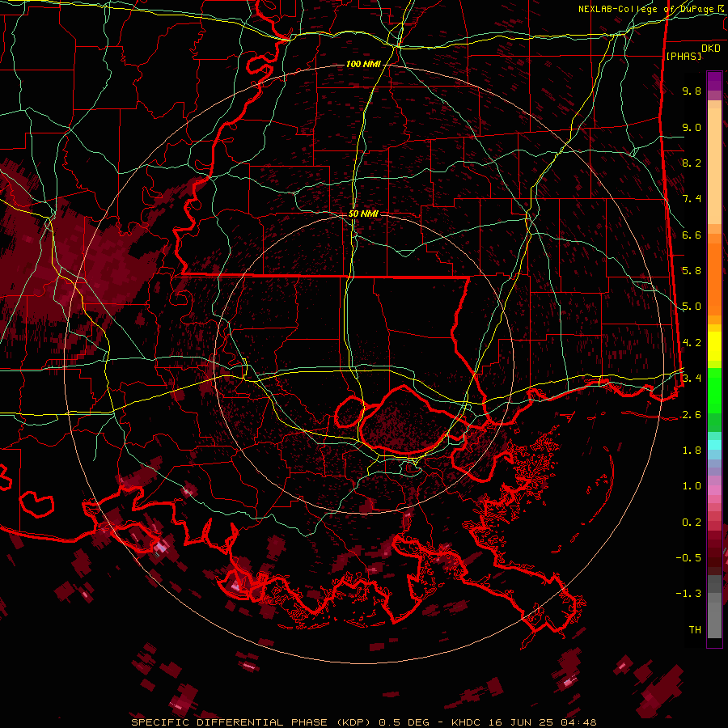
Task: Click the 5.0 scale value
Action: point(692,307)
